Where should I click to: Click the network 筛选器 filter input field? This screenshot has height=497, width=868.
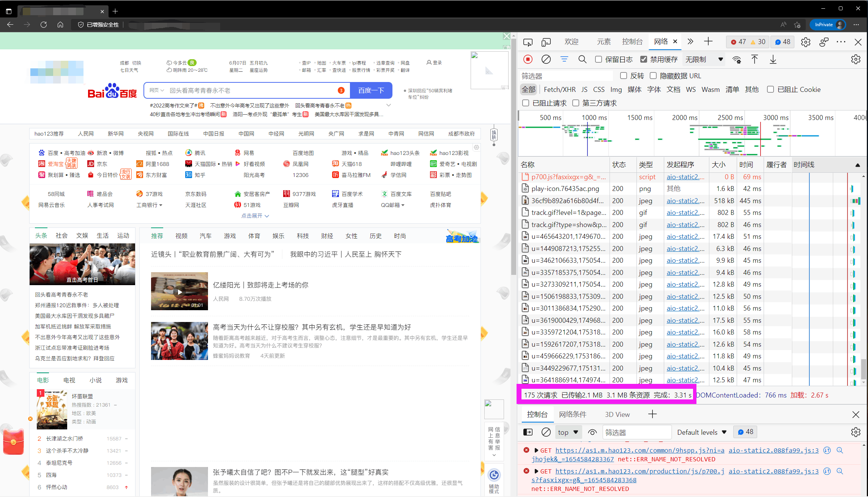click(562, 76)
